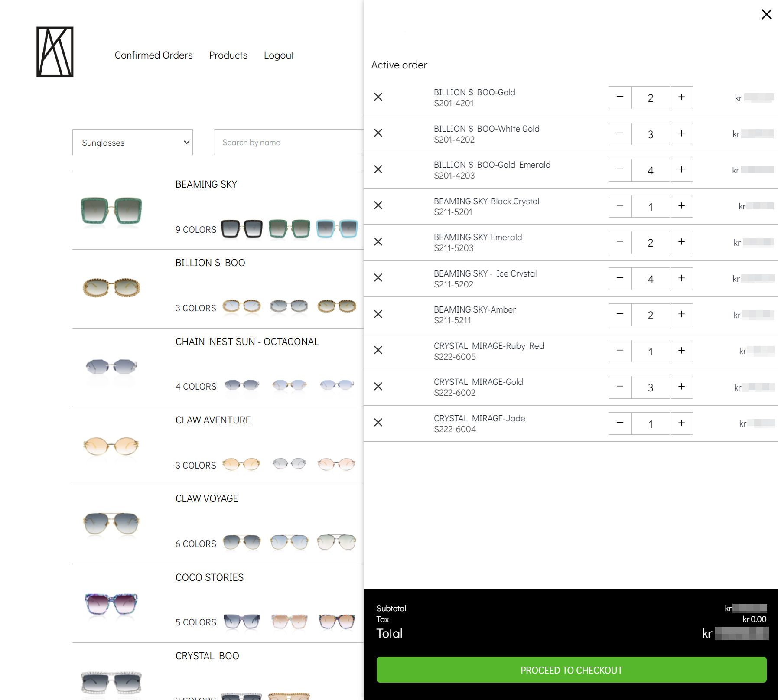
Task: Log out via Logout link
Action: click(x=279, y=55)
